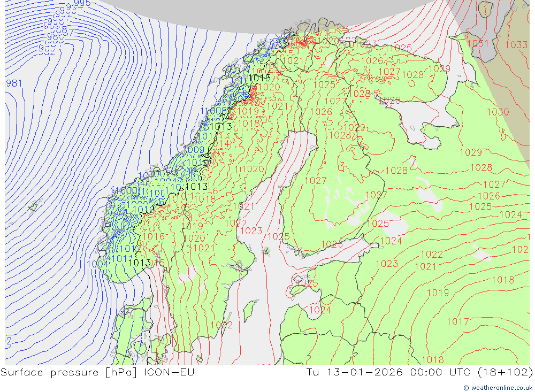Click the blue 1004 isobar label

[98, 264]
